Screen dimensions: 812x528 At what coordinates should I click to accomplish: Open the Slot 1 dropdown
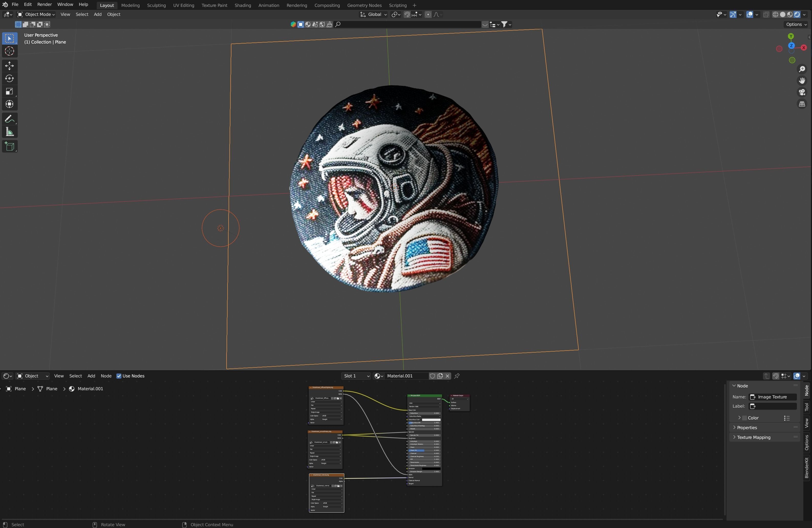point(356,376)
